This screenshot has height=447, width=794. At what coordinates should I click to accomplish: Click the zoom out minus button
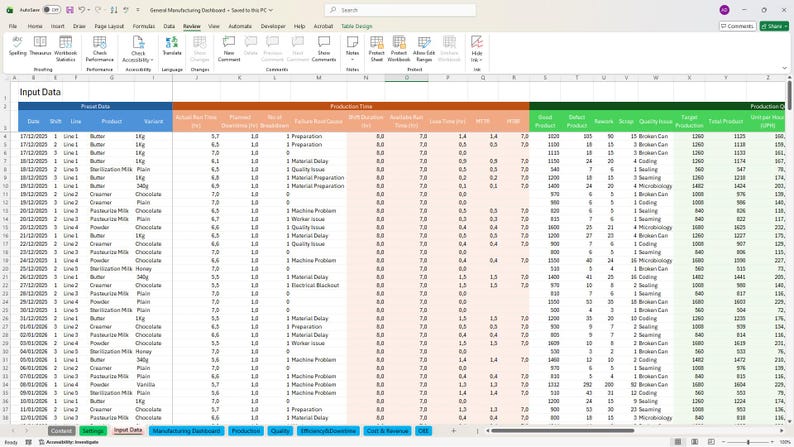(x=724, y=442)
